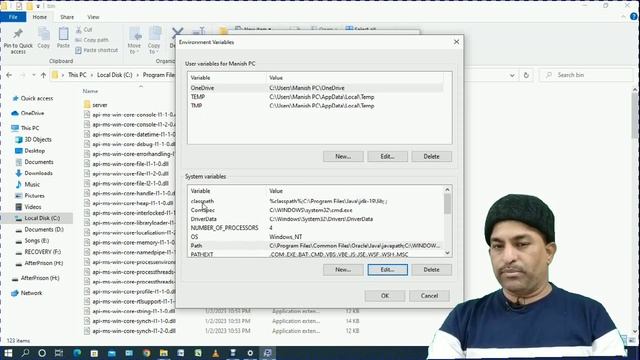
Task: Open address bar history dropdown
Action: pos(512,75)
